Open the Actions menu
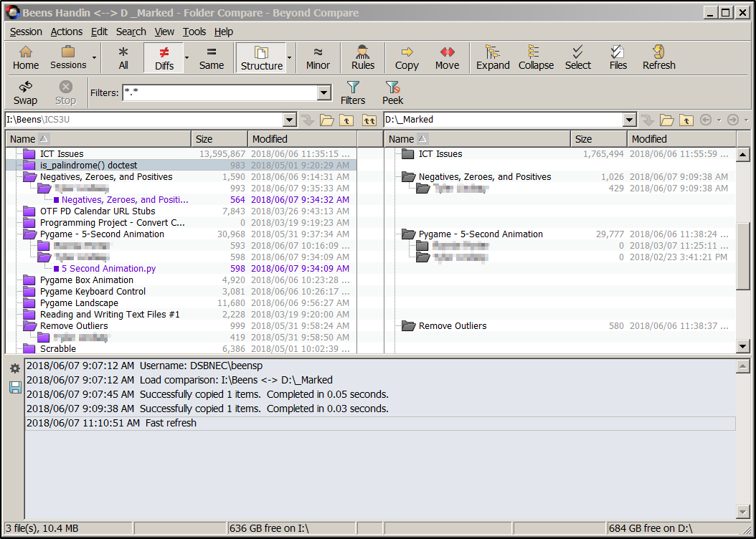 [x=67, y=32]
